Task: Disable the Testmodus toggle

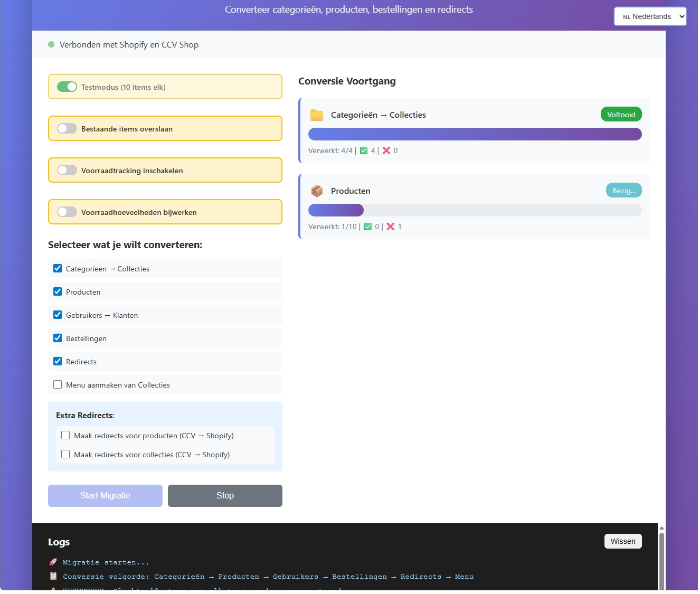Action: coord(67,87)
